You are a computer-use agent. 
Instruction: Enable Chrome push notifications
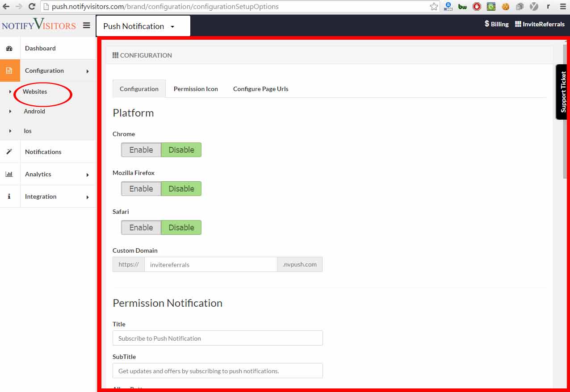click(x=141, y=150)
